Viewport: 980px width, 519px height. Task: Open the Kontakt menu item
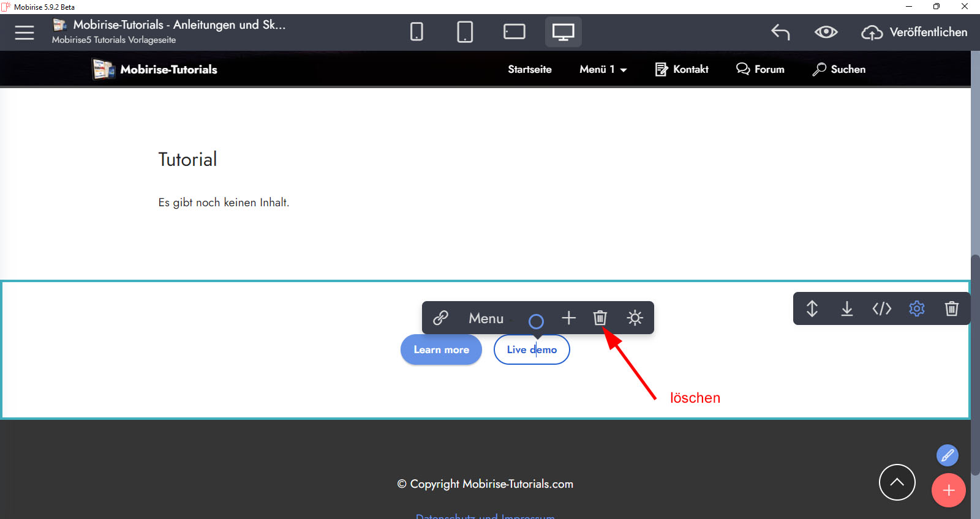(x=682, y=69)
